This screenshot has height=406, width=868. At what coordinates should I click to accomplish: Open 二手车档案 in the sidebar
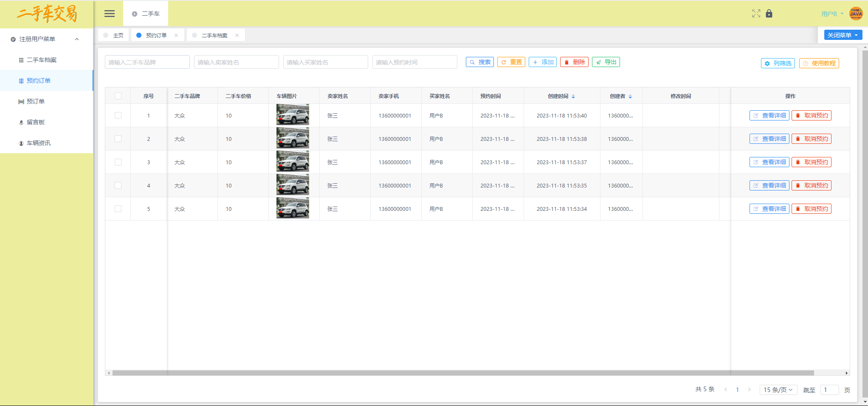[42, 60]
